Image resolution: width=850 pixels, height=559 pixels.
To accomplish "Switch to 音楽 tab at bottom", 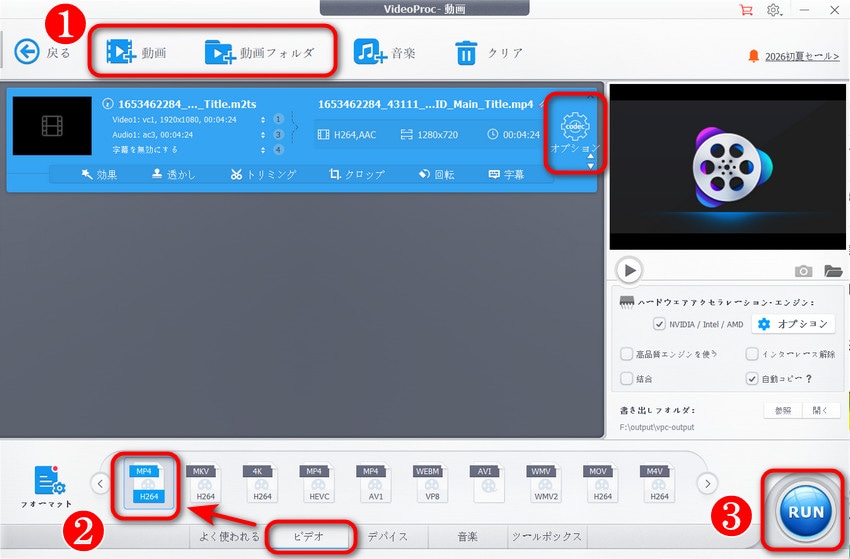I will pos(468,537).
